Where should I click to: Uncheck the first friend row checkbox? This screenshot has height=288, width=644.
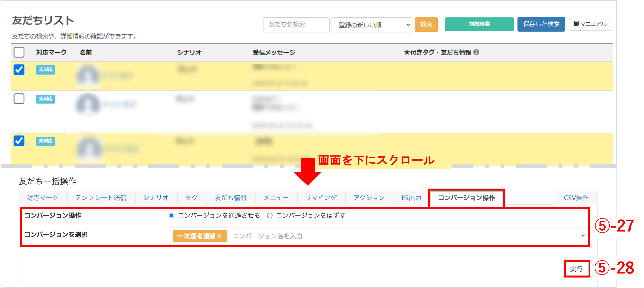point(19,70)
